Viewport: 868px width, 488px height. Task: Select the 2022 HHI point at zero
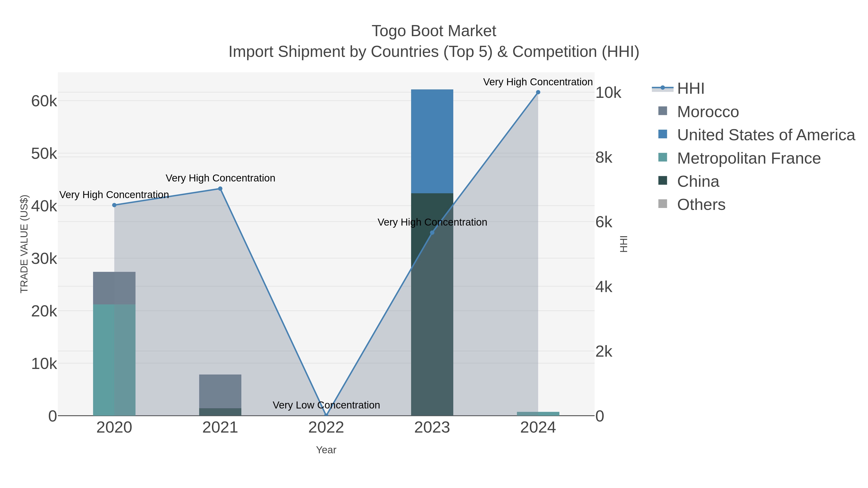pos(326,416)
